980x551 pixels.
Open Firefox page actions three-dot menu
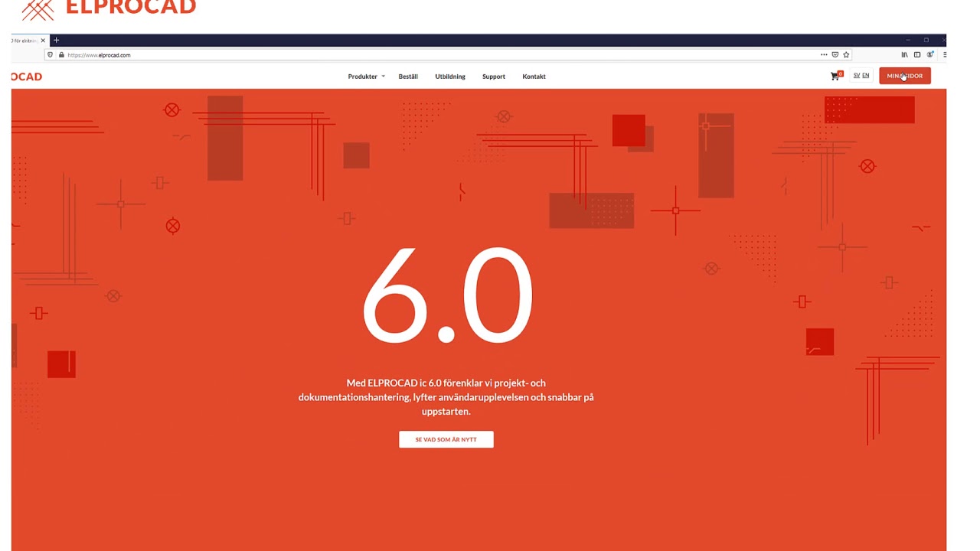tap(824, 55)
